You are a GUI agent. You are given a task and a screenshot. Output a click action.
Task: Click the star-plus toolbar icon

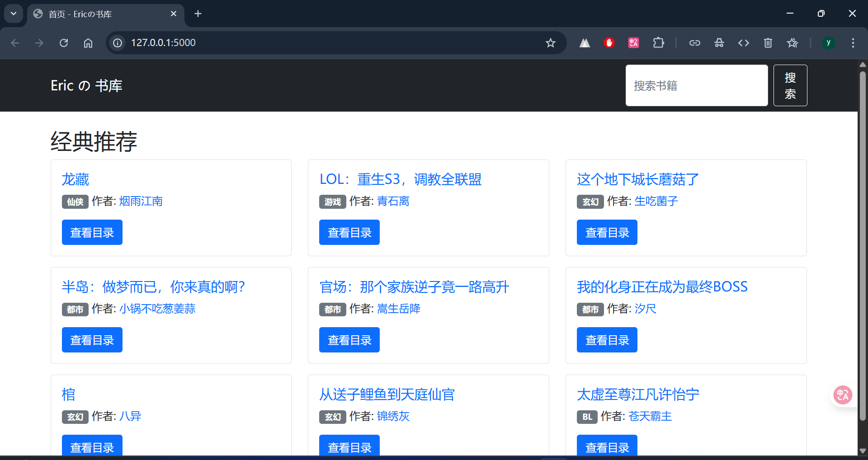792,43
